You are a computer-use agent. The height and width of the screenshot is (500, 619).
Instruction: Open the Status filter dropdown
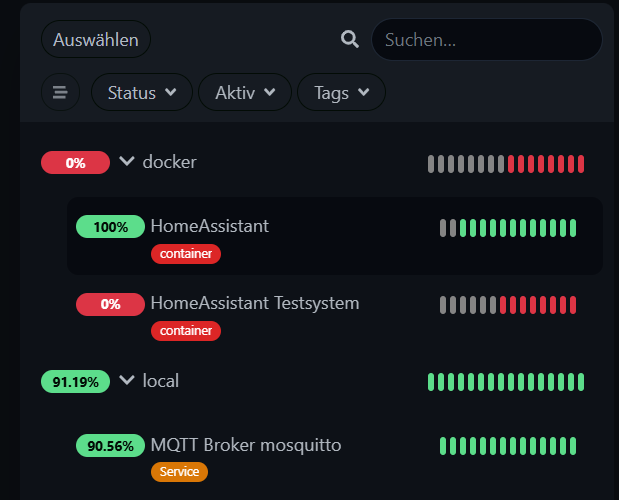tap(142, 93)
